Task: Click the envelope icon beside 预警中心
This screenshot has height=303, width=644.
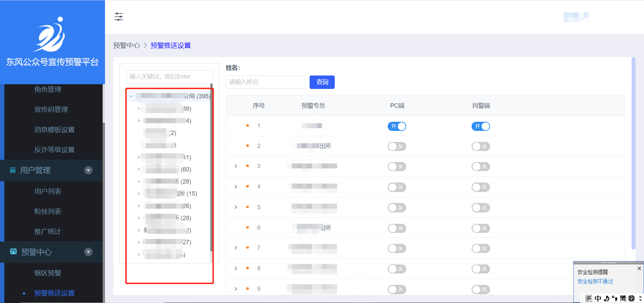Action: tap(13, 251)
